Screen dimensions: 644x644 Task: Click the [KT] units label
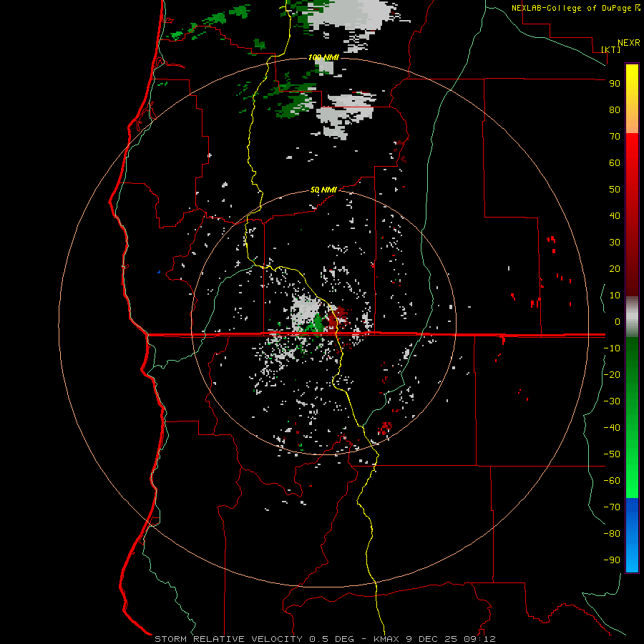(x=611, y=49)
